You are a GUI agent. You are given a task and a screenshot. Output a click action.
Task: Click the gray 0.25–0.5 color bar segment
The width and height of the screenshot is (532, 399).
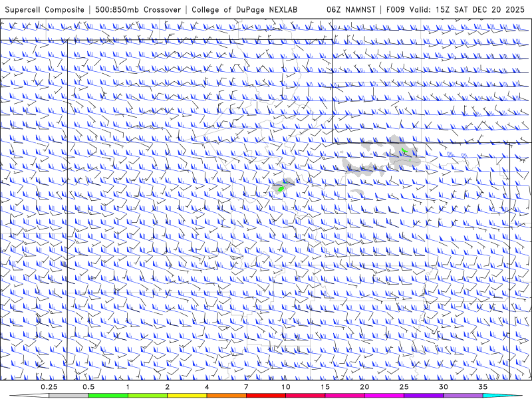point(68,396)
